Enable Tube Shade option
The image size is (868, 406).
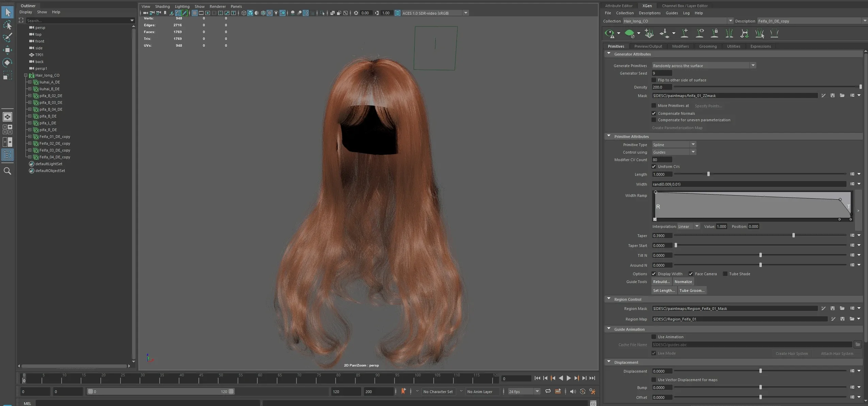(x=725, y=274)
